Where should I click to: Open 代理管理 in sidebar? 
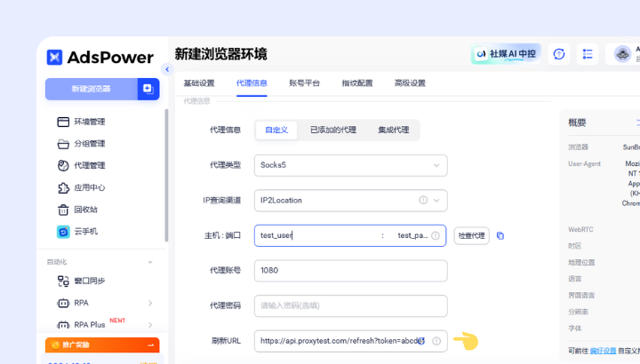pyautogui.click(x=81, y=165)
